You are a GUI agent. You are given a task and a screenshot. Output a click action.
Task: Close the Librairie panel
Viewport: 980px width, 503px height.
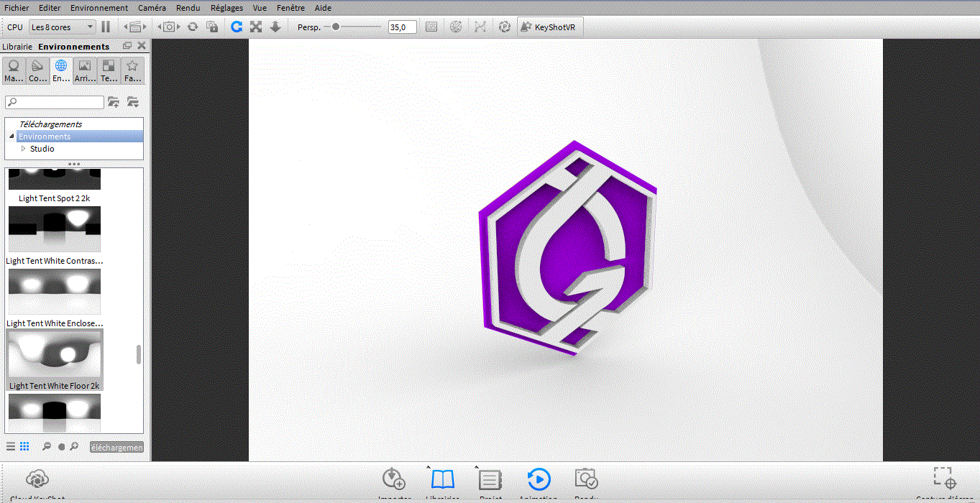click(142, 46)
